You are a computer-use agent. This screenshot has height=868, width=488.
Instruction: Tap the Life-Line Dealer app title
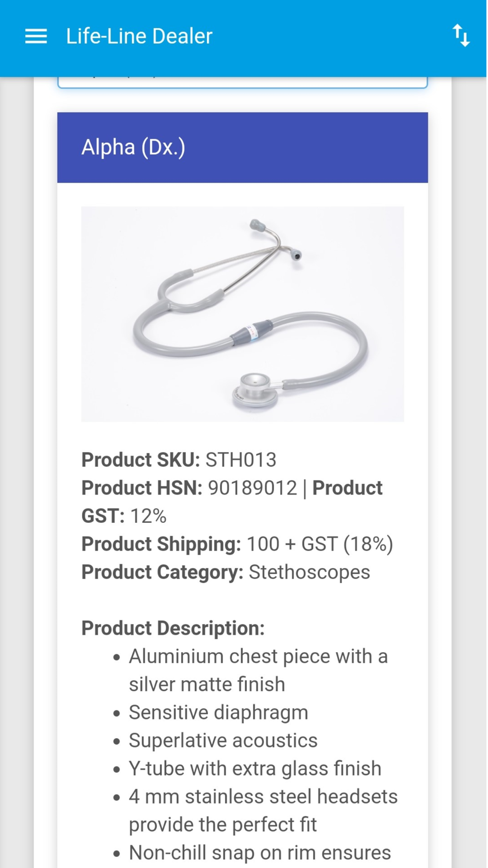(x=139, y=36)
